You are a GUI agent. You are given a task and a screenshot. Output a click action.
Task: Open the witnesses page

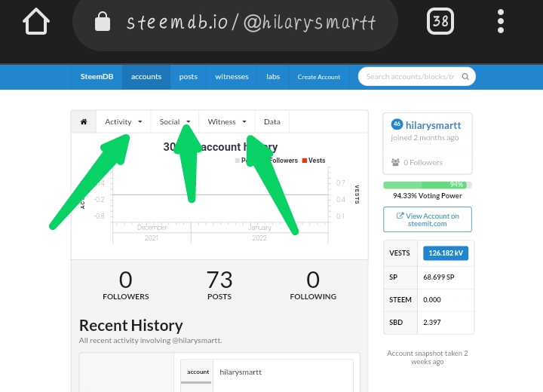(232, 77)
